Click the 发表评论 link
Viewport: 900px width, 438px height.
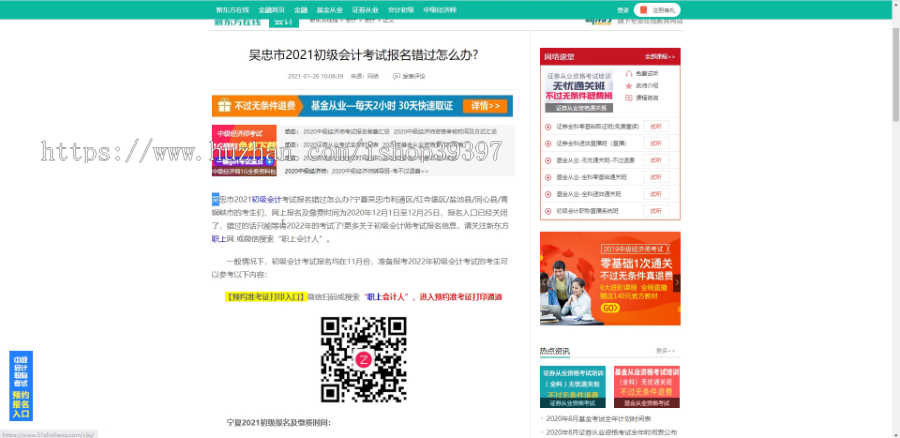point(413,76)
